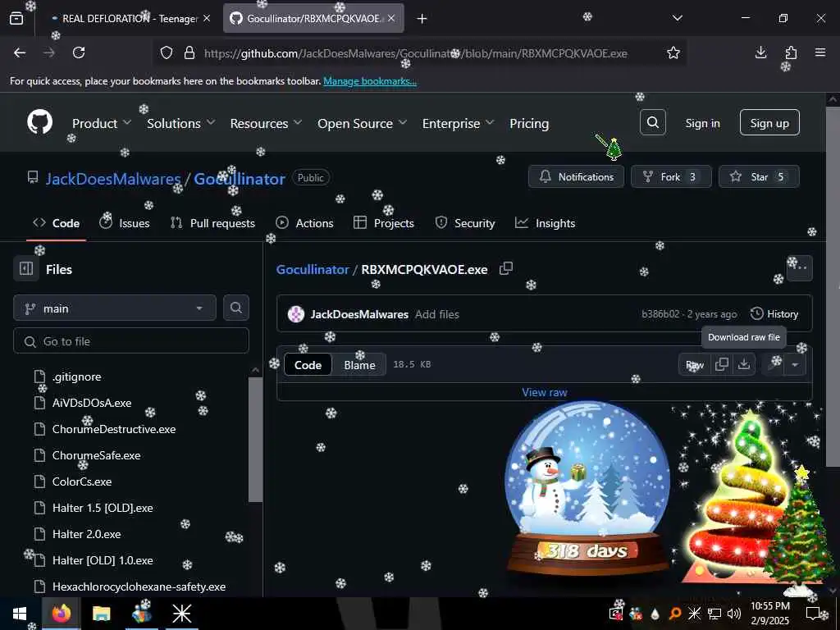This screenshot has height=630, width=840.
Task: Expand the Product menu dropdown
Action: pos(101,123)
